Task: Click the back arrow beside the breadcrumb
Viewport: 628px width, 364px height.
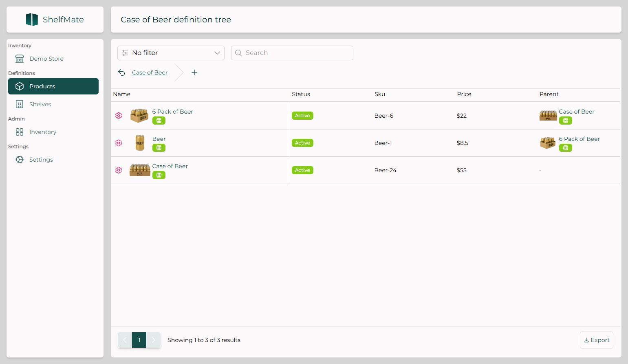Action: [x=121, y=72]
